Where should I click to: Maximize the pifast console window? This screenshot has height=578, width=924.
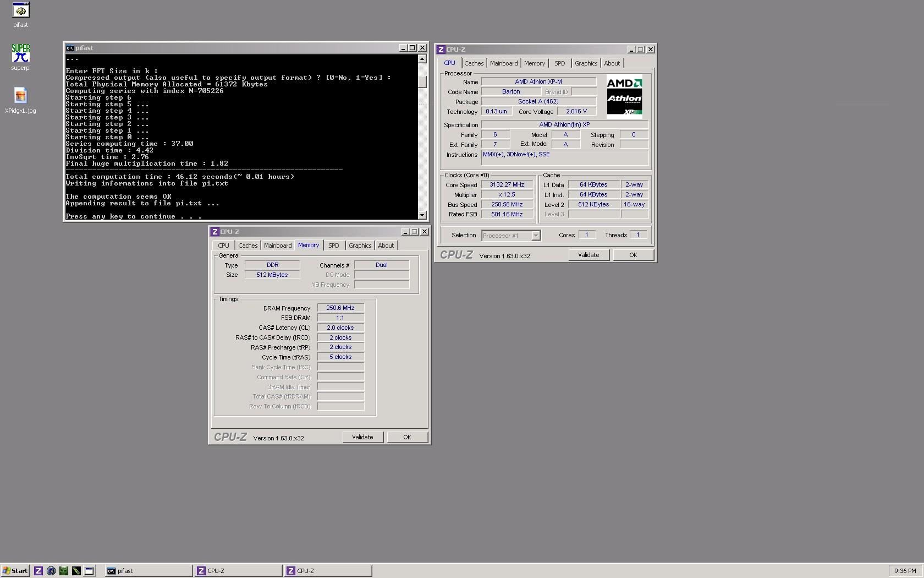pos(412,48)
